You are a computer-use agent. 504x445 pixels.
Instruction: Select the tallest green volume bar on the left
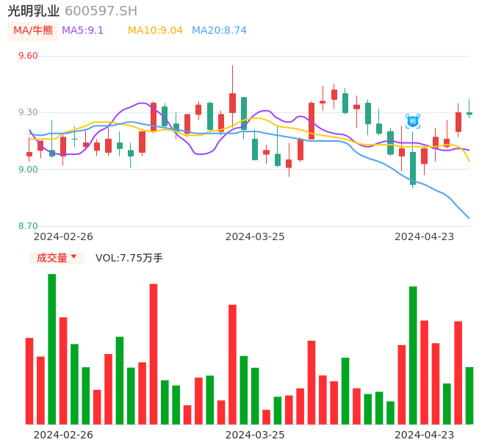(52, 349)
